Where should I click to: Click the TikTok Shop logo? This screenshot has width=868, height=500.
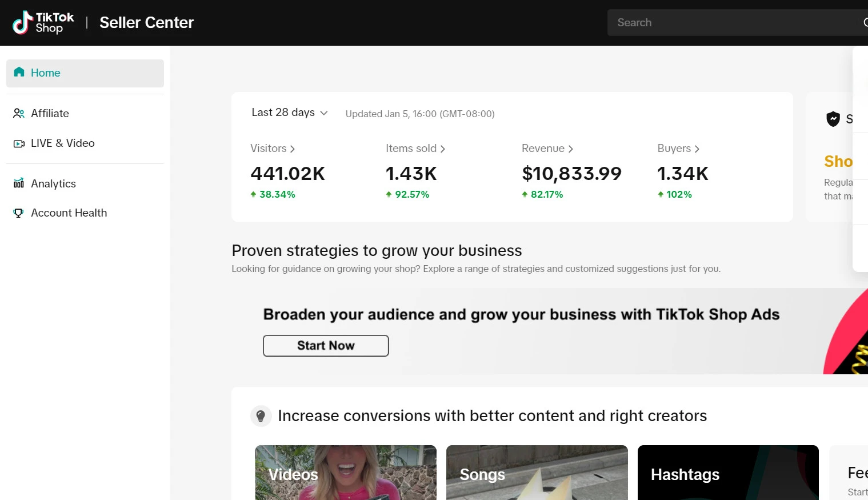[43, 23]
